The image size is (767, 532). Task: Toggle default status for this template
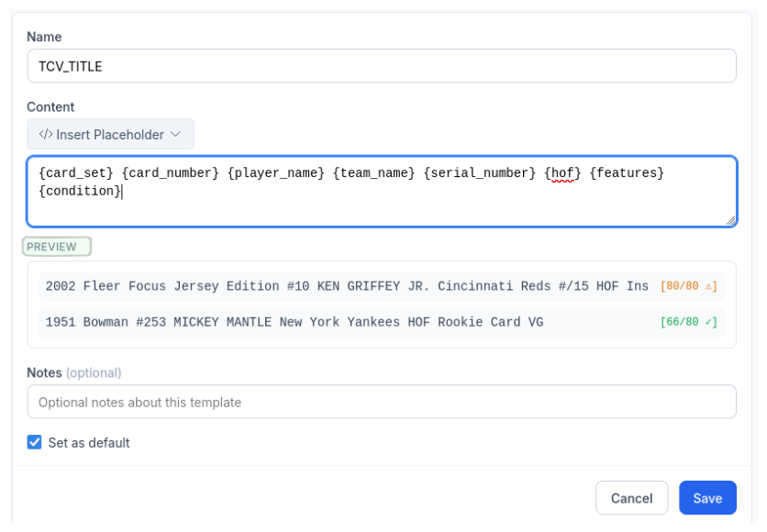click(36, 442)
